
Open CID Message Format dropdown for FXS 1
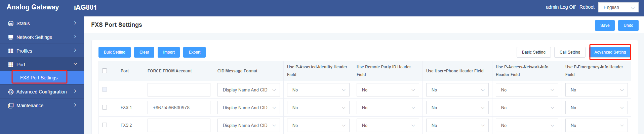(248, 108)
